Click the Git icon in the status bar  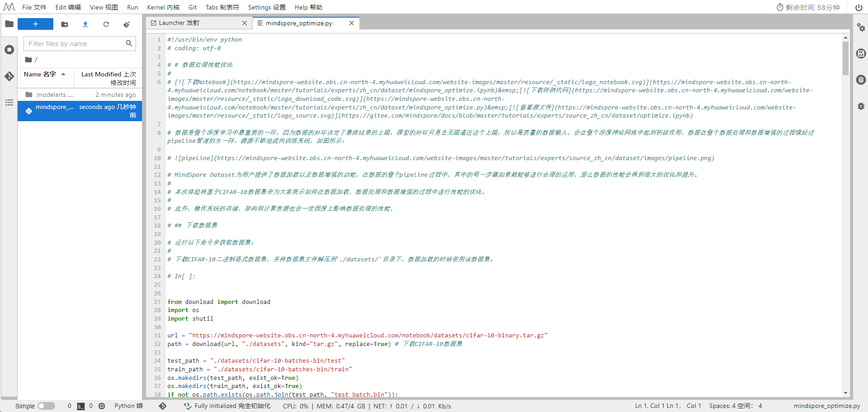coord(163,406)
